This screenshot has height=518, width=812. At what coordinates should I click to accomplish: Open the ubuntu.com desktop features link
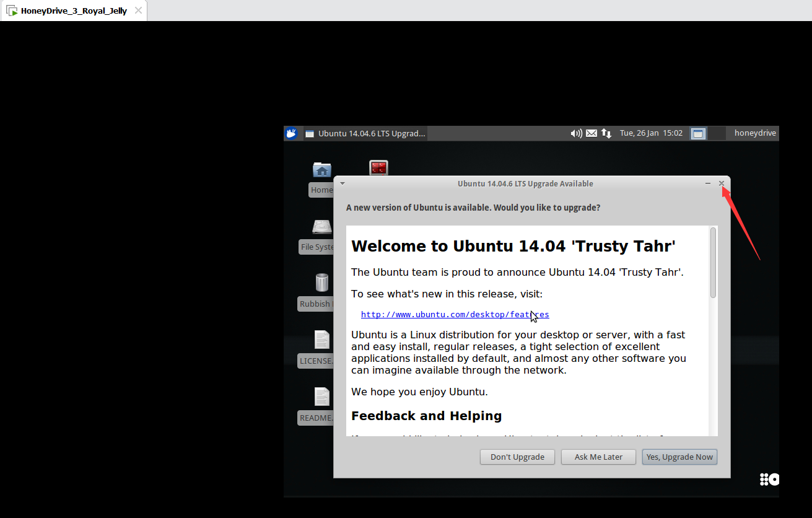point(455,314)
